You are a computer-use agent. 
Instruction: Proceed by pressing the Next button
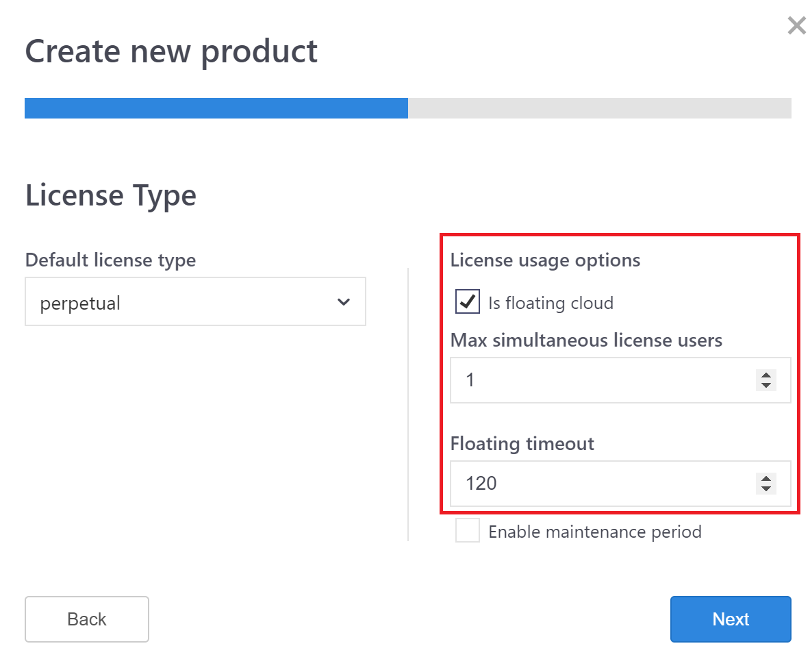point(731,619)
